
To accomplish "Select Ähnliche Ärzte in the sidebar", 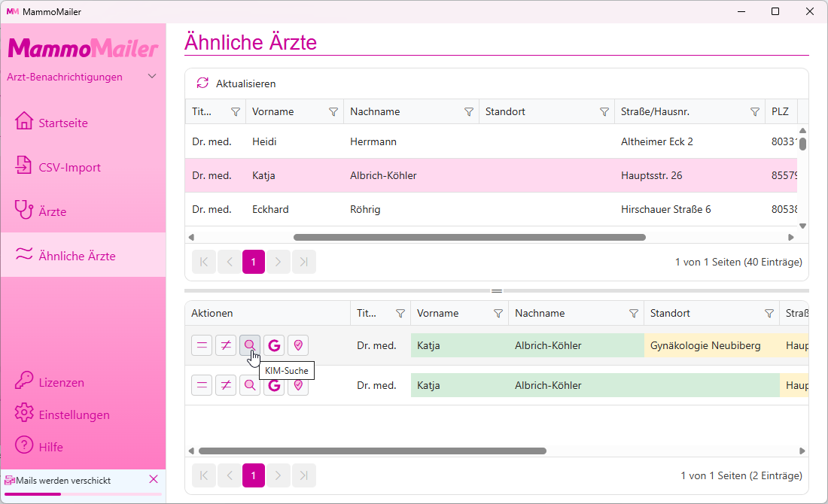I will click(83, 256).
